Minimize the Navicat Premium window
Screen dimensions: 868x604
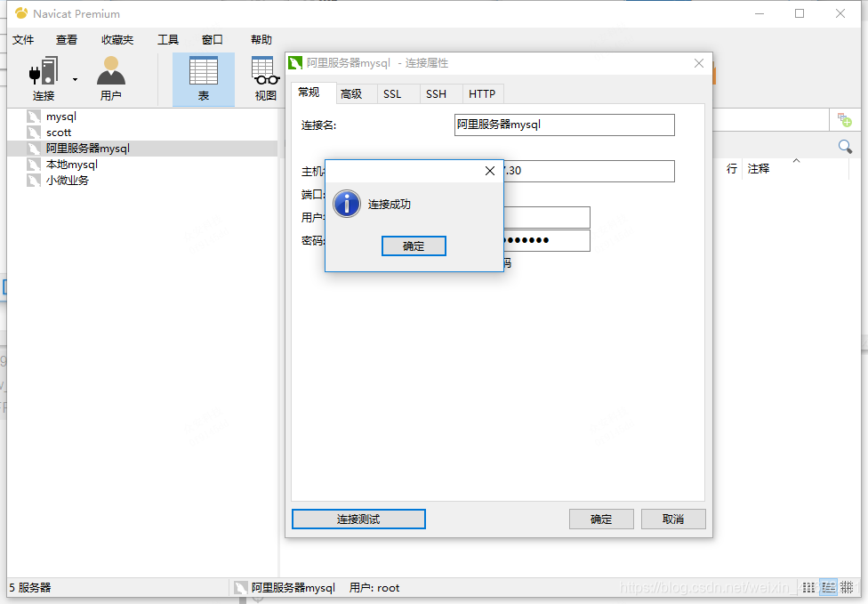pos(759,13)
